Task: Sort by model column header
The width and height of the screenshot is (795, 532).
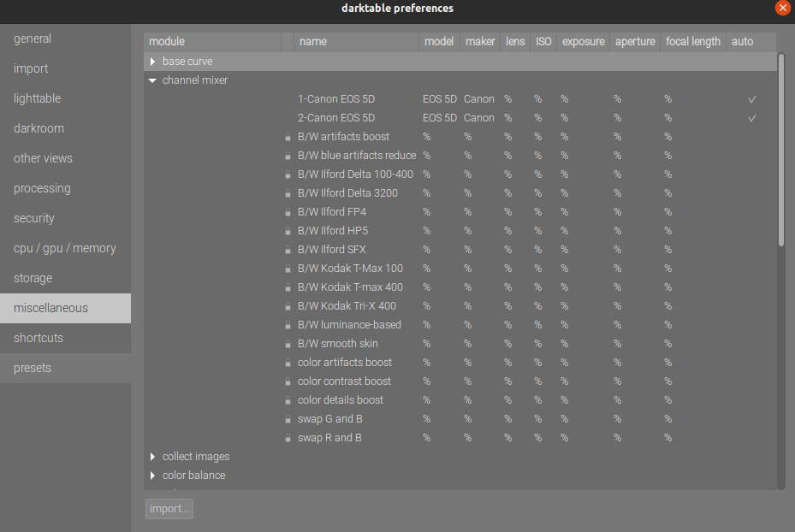Action: [439, 42]
